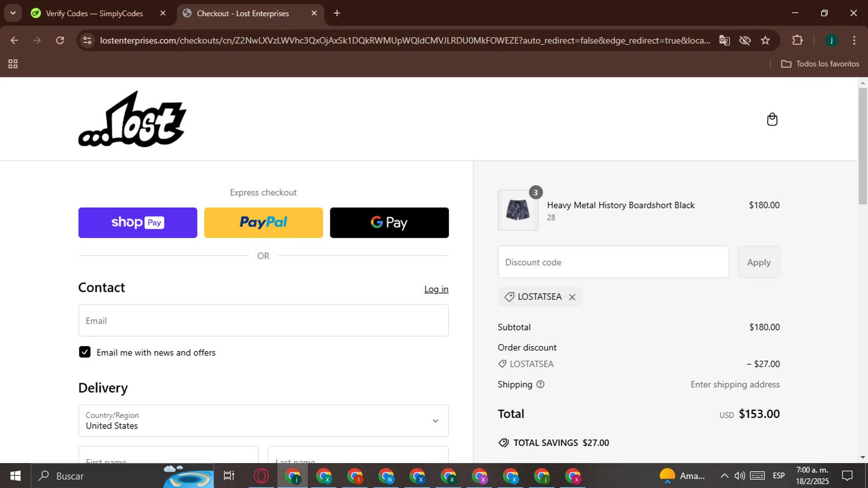The image size is (868, 488).
Task: Open Windows Task View
Action: point(229,476)
